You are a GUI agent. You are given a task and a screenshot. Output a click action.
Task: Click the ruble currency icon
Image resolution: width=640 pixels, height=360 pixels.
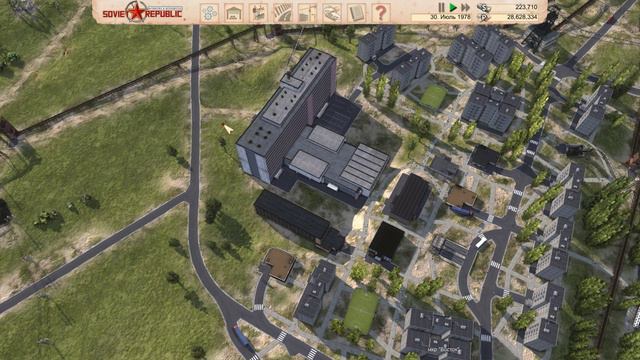pos(484,17)
